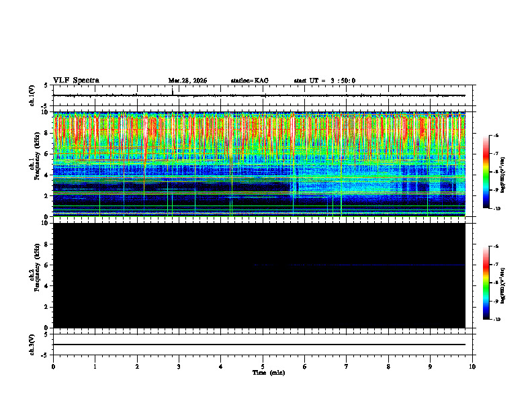Click the x-axis tick label "6"
532x411 pixels.
[x=305, y=367]
